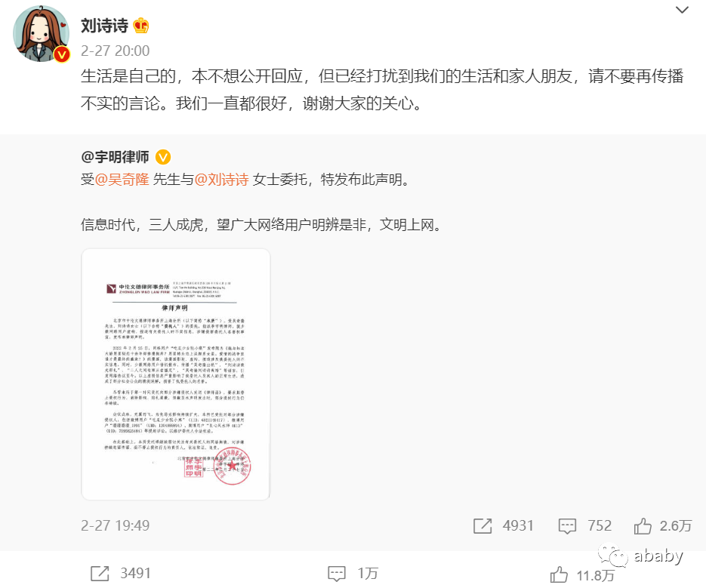Open 刘诗诗's profile from her username
The height and width of the screenshot is (588, 706).
pyautogui.click(x=104, y=26)
